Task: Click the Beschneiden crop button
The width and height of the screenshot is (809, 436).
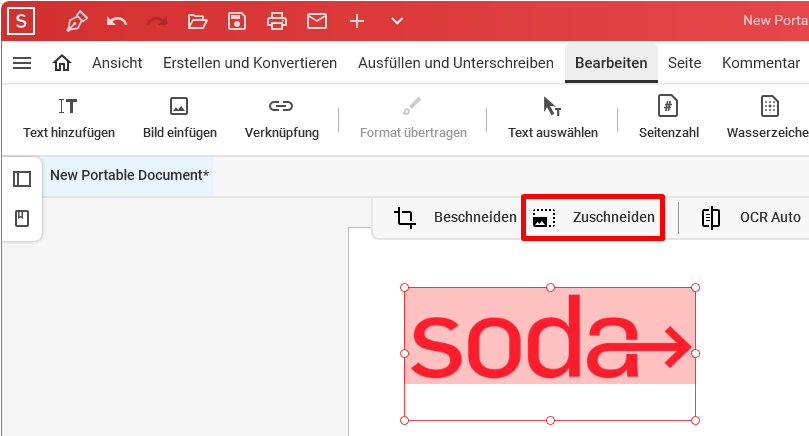Action: tap(455, 217)
